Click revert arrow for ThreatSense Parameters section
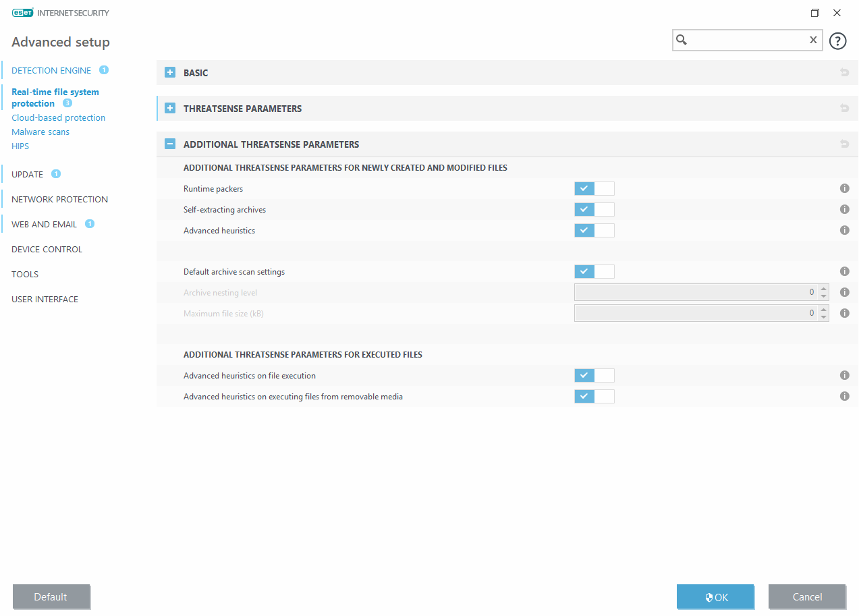 point(844,109)
